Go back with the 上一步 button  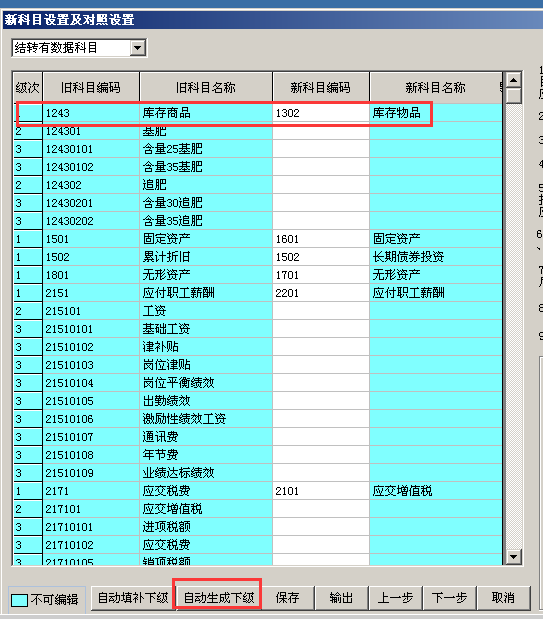(x=395, y=598)
